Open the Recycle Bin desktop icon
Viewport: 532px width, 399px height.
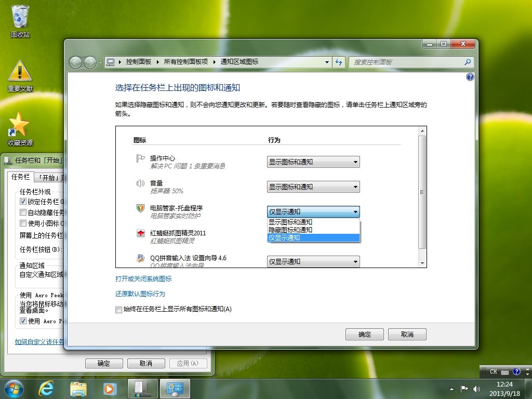click(x=20, y=22)
